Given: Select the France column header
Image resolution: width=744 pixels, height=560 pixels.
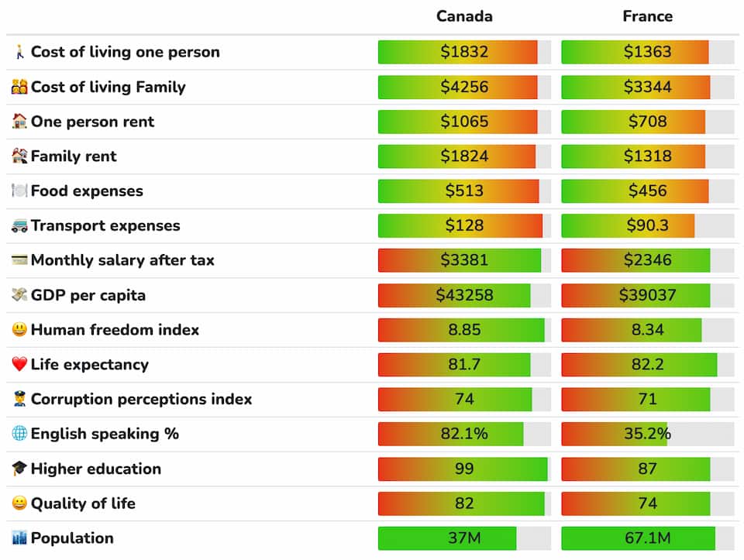Looking at the screenshot, I should point(647,16).
